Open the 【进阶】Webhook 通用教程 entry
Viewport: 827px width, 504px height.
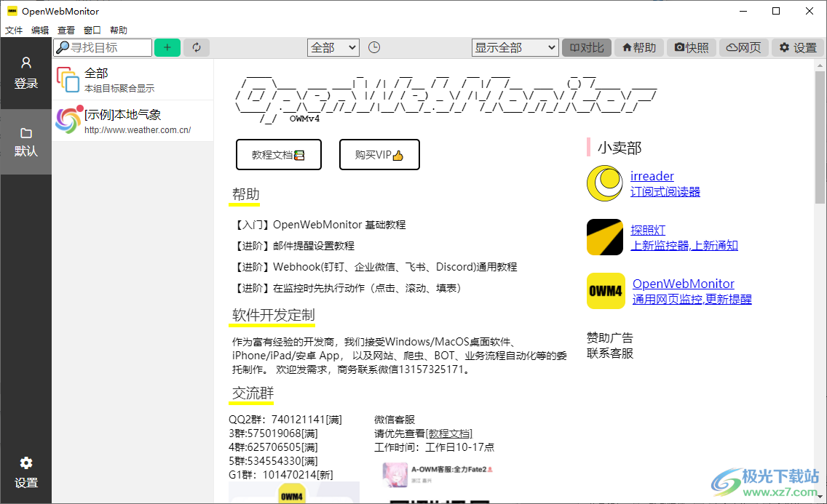(x=374, y=267)
